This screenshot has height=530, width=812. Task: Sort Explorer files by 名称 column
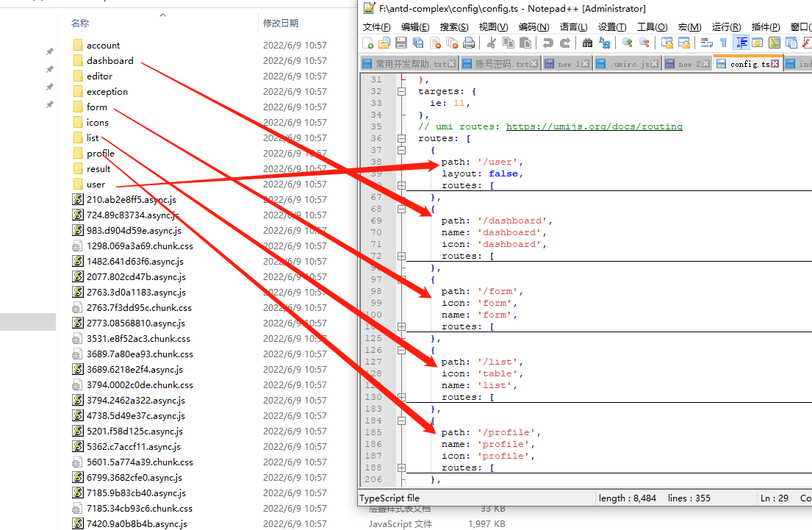[80, 23]
